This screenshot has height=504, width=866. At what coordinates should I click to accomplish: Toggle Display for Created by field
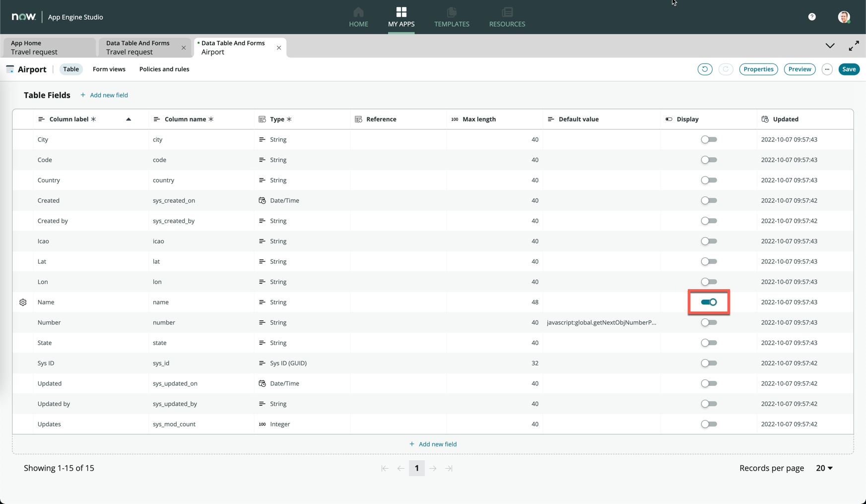[x=709, y=221]
